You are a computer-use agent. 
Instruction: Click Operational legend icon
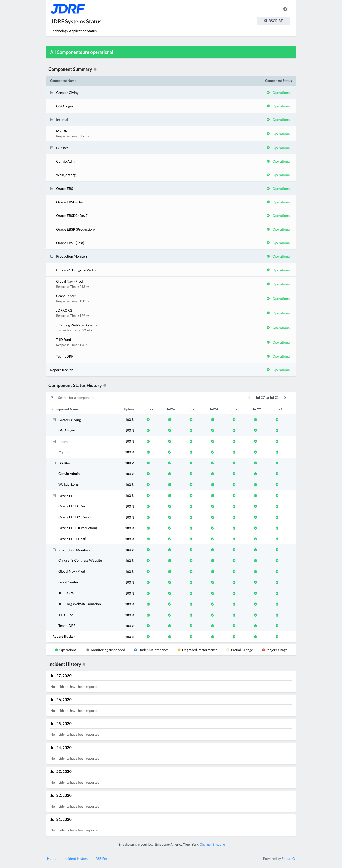click(56, 650)
